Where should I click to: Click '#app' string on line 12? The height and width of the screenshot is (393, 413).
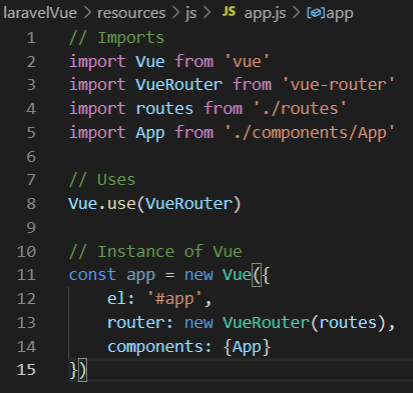(x=175, y=299)
